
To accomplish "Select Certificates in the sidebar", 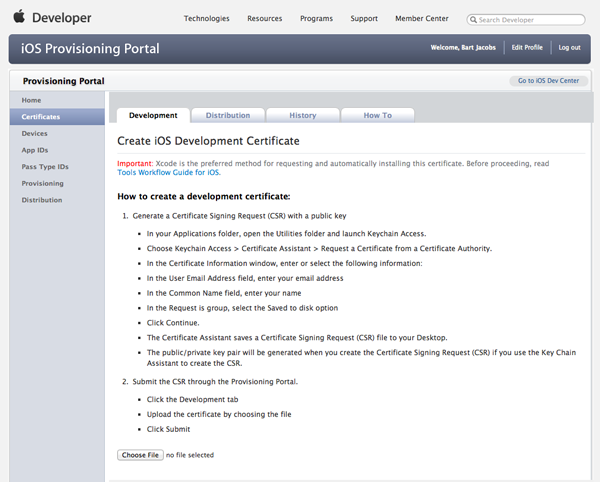I will 57,117.
